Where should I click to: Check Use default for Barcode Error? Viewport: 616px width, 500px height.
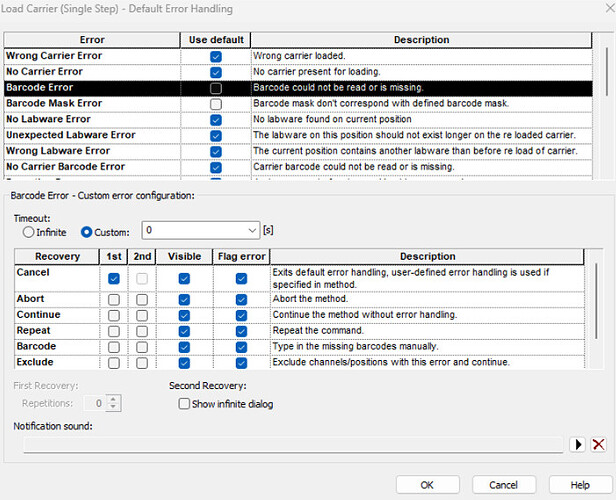coord(216,88)
